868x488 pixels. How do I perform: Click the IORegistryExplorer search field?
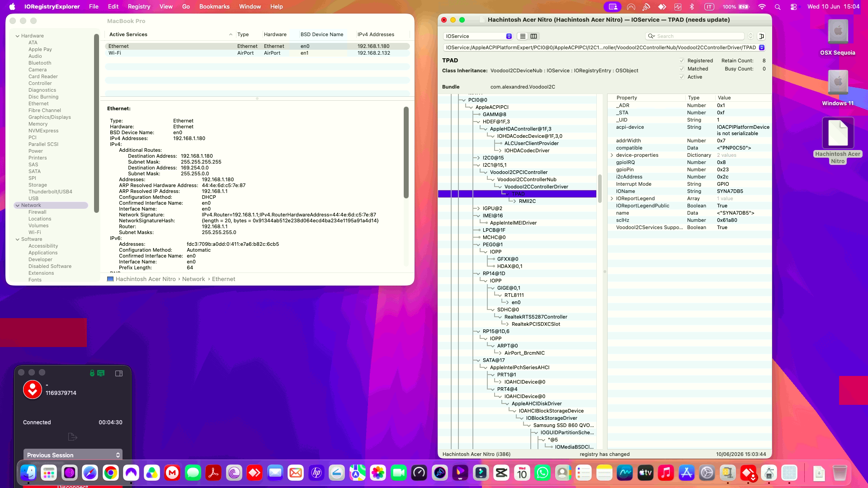(695, 36)
